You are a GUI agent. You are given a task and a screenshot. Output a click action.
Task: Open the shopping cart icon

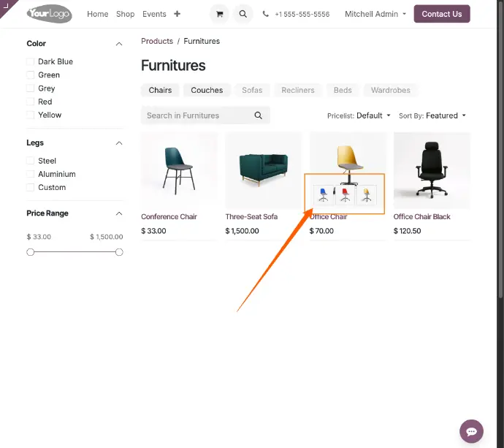220,14
